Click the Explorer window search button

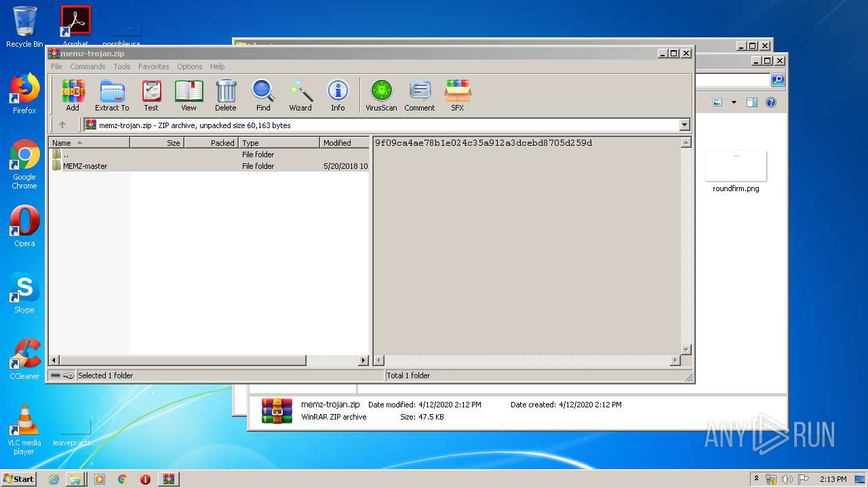click(x=778, y=80)
